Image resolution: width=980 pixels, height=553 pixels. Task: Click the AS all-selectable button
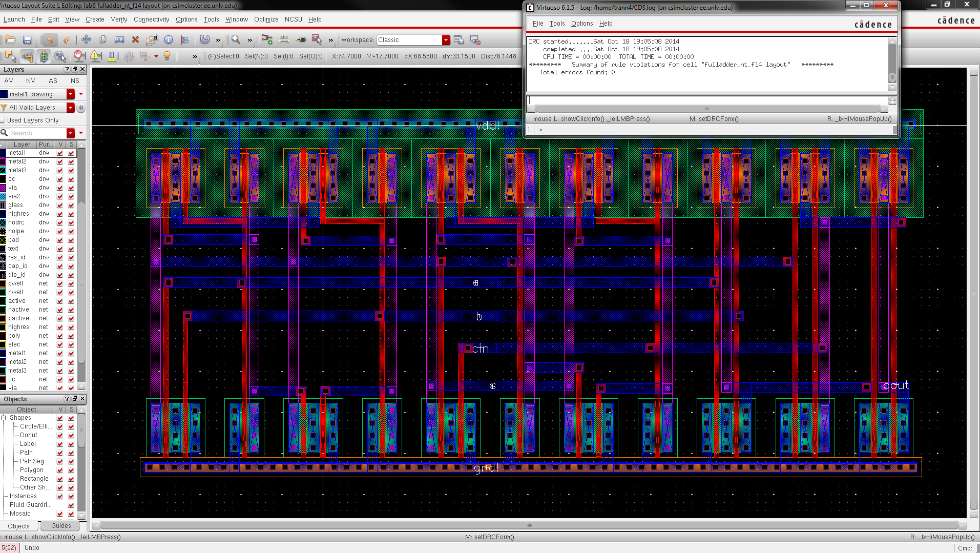coord(53,81)
